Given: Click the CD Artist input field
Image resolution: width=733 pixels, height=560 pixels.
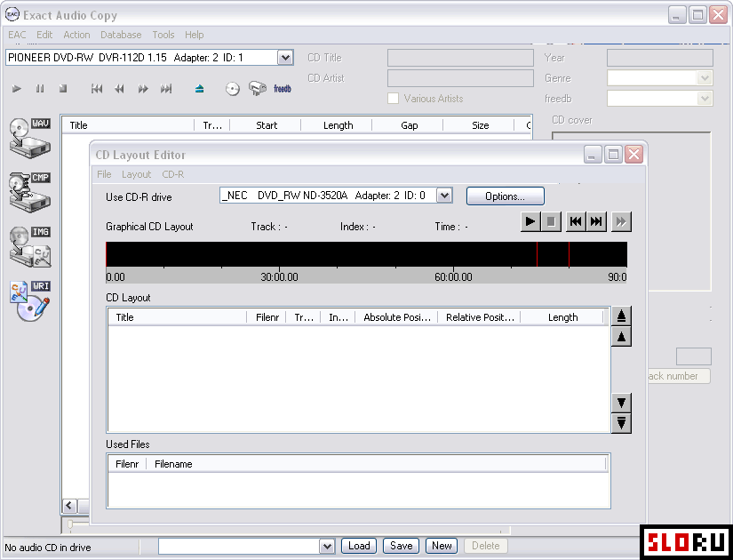Looking at the screenshot, I should coord(460,78).
